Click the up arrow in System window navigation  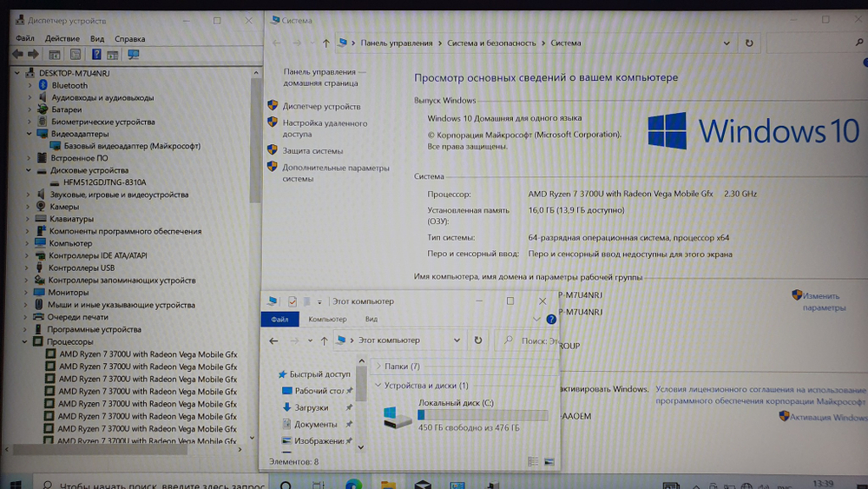(x=325, y=43)
